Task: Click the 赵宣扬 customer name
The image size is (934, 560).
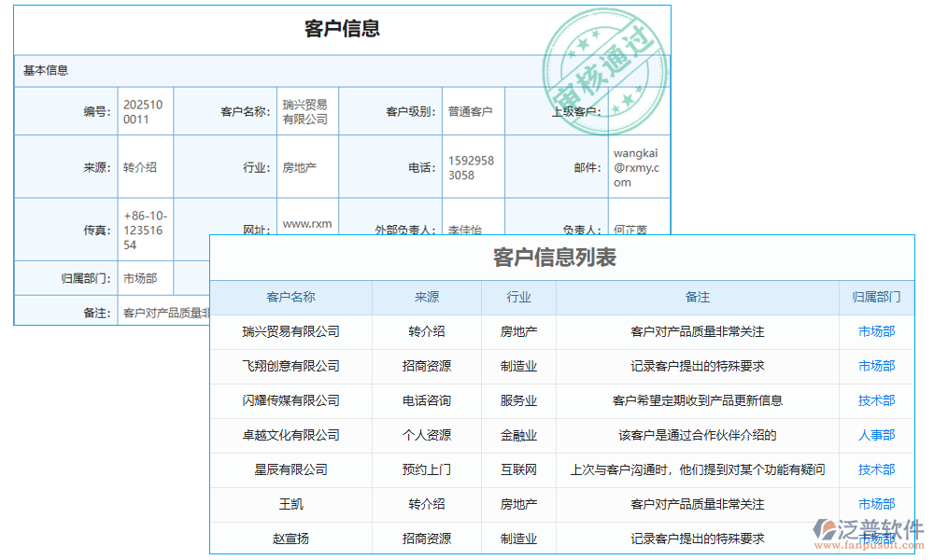Action: coord(290,539)
